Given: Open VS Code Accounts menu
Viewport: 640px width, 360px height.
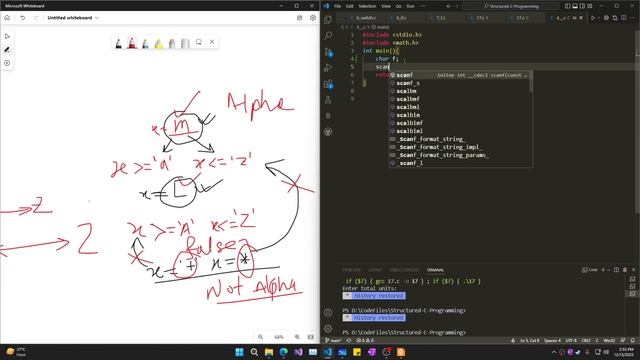Looking at the screenshot, I should (x=328, y=313).
